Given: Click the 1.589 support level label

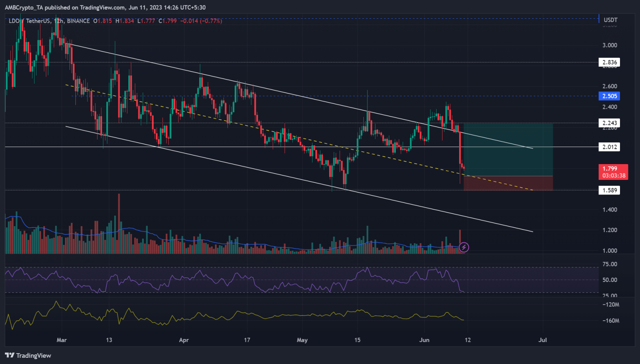Looking at the screenshot, I should coord(609,190).
